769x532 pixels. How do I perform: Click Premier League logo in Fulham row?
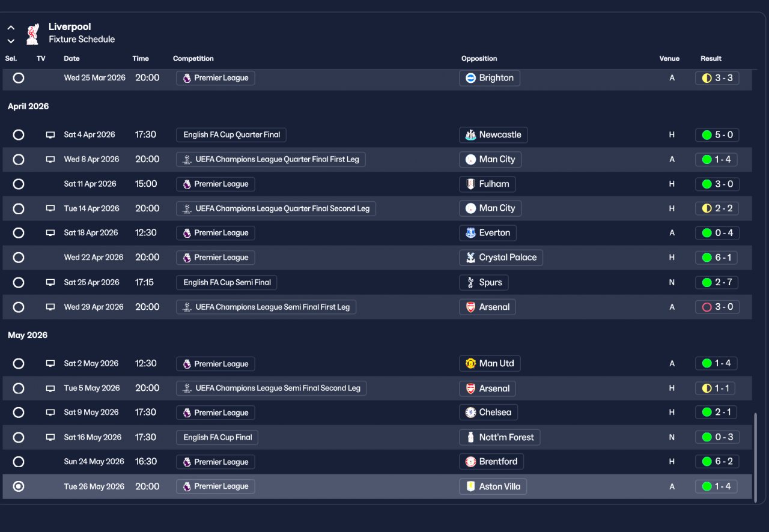pyautogui.click(x=187, y=184)
